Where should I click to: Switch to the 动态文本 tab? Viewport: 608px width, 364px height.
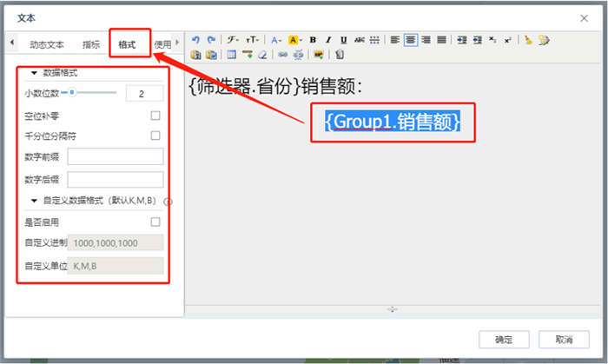[x=47, y=43]
